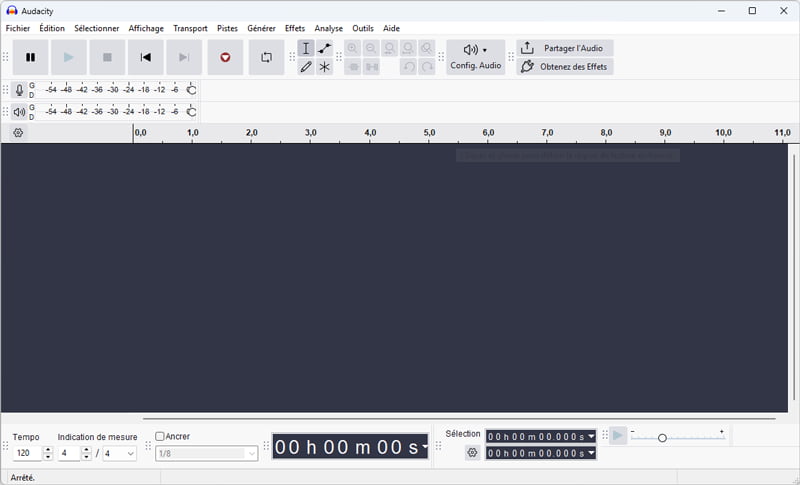800x485 pixels.
Task: Open the Sélectionner menu
Action: (x=96, y=29)
